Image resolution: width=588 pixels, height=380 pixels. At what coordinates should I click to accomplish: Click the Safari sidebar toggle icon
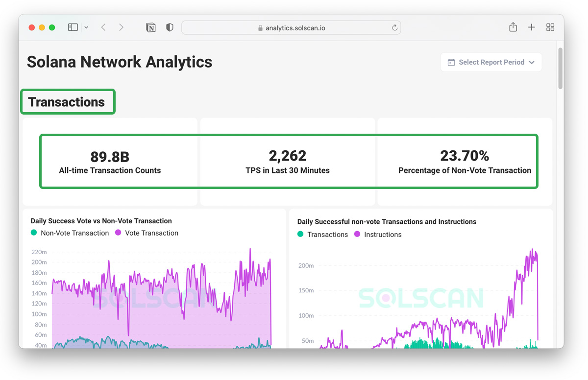tap(73, 27)
